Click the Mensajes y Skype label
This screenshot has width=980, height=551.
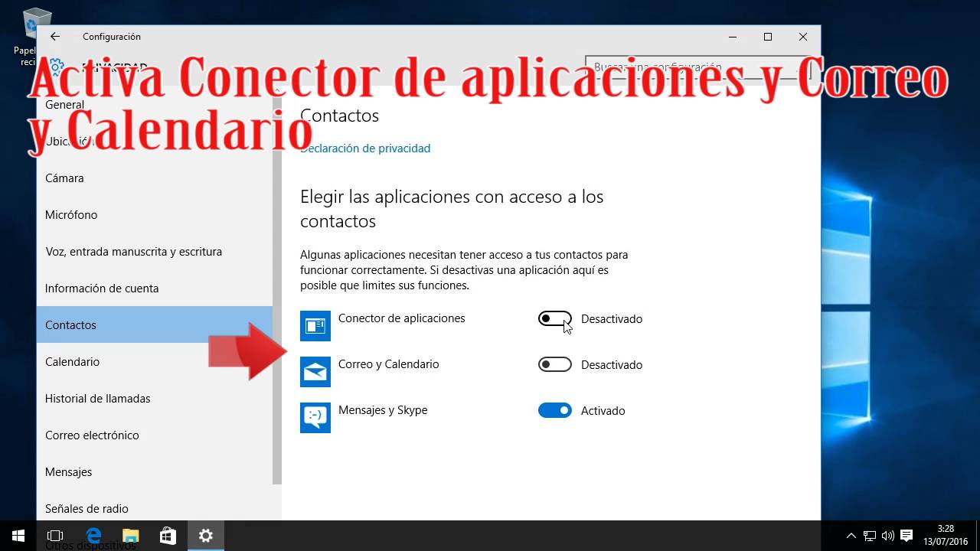383,410
